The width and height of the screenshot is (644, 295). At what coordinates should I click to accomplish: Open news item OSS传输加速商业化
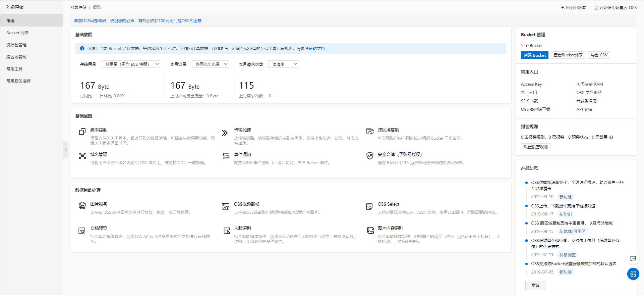coord(577,186)
